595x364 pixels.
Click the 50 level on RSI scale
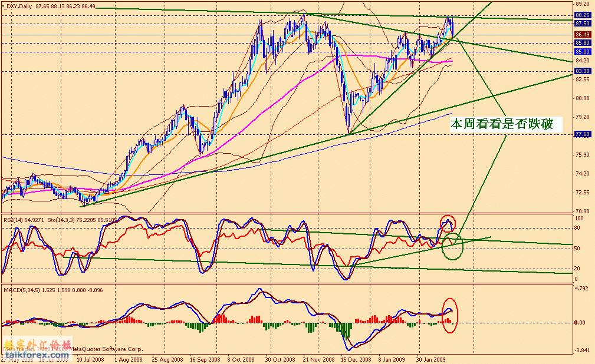[577, 249]
